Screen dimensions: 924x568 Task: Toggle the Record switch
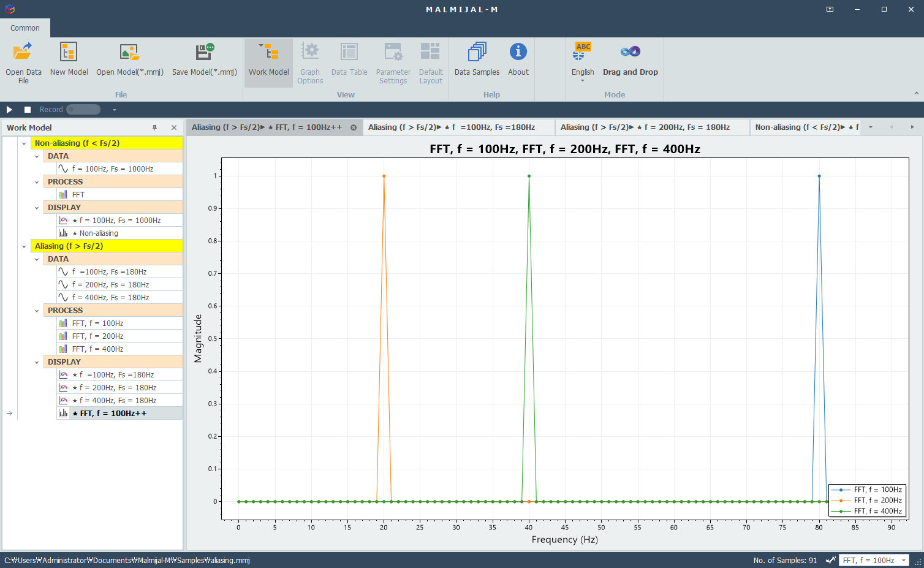tap(83, 110)
